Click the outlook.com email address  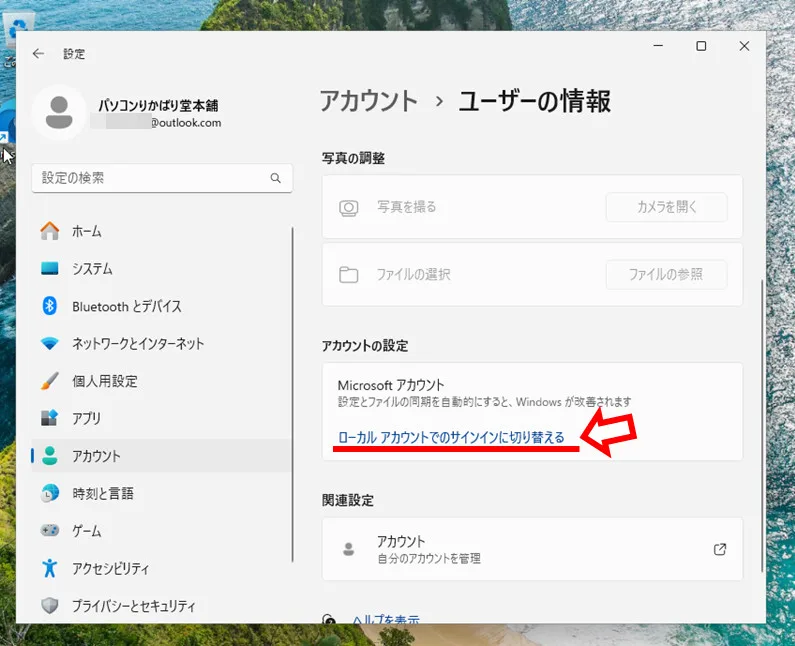pos(156,123)
